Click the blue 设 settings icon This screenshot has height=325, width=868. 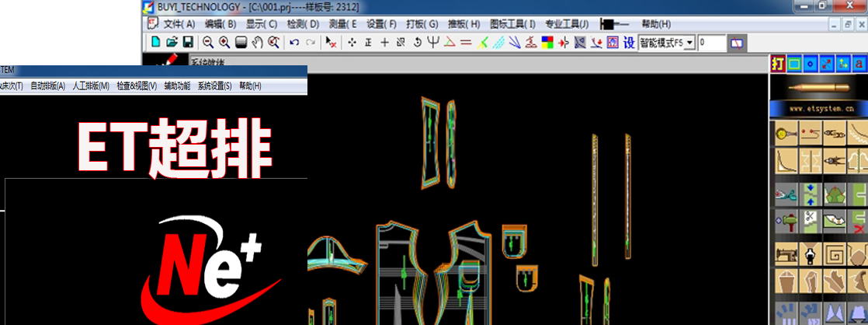[x=630, y=42]
